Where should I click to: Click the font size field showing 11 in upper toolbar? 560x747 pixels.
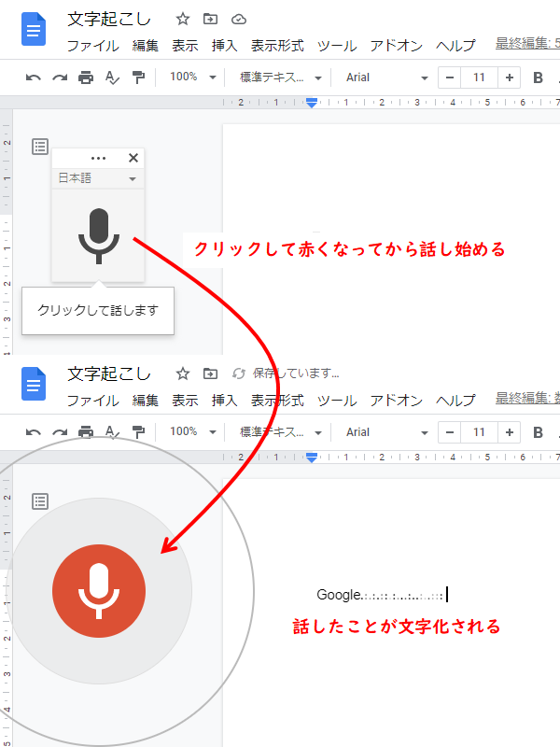click(480, 78)
